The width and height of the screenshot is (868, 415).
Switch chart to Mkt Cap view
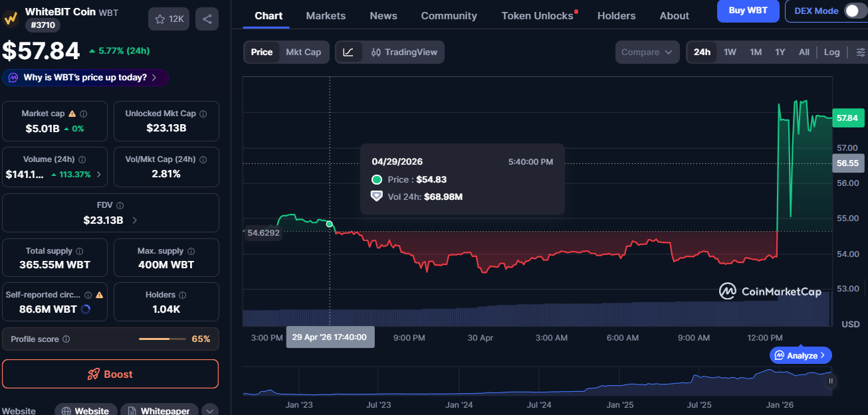click(303, 52)
